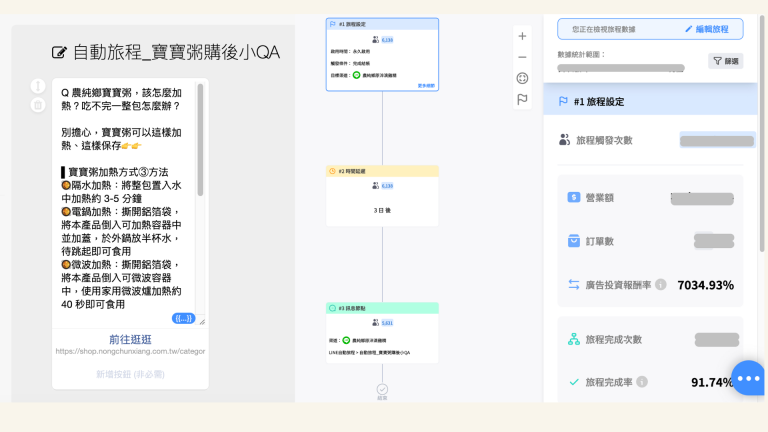Click the 前往逛逛 link button

130,338
